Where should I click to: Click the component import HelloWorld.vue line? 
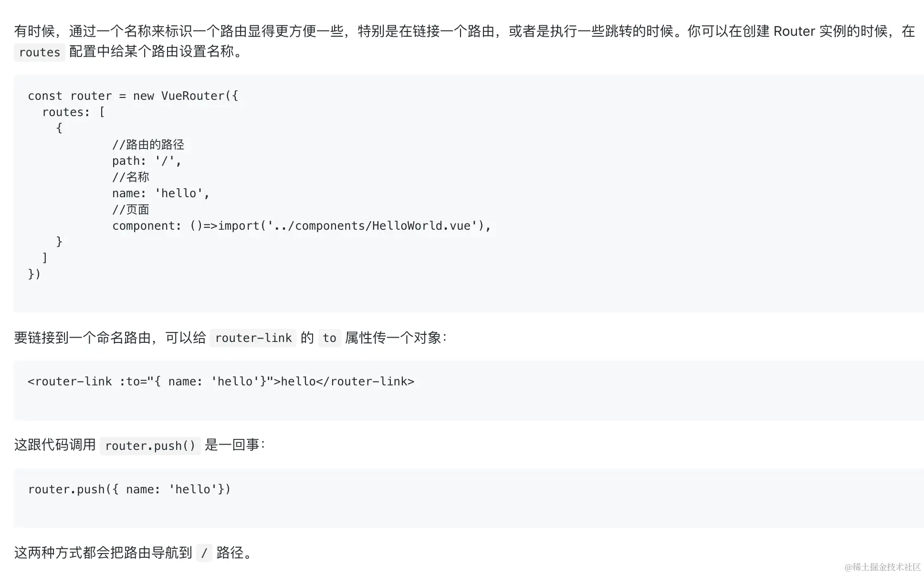tap(301, 226)
